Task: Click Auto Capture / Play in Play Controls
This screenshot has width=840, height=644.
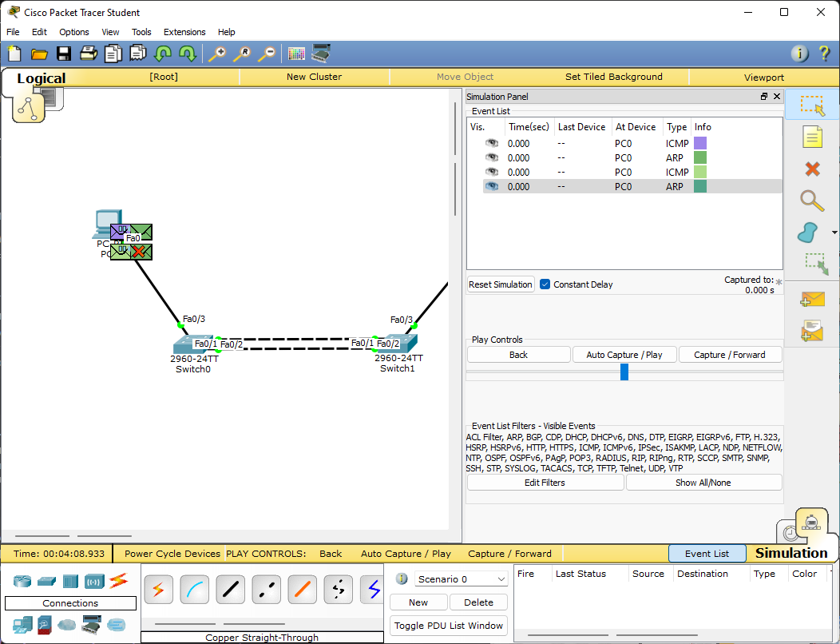Action: [x=624, y=355]
